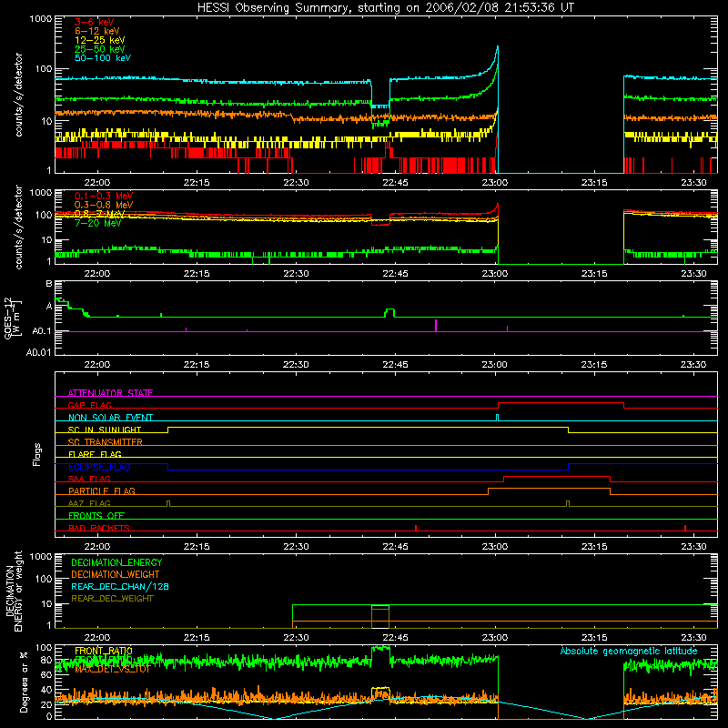Click the FLARE_FLAG label
This screenshot has height=728, width=728.
pos(95,454)
